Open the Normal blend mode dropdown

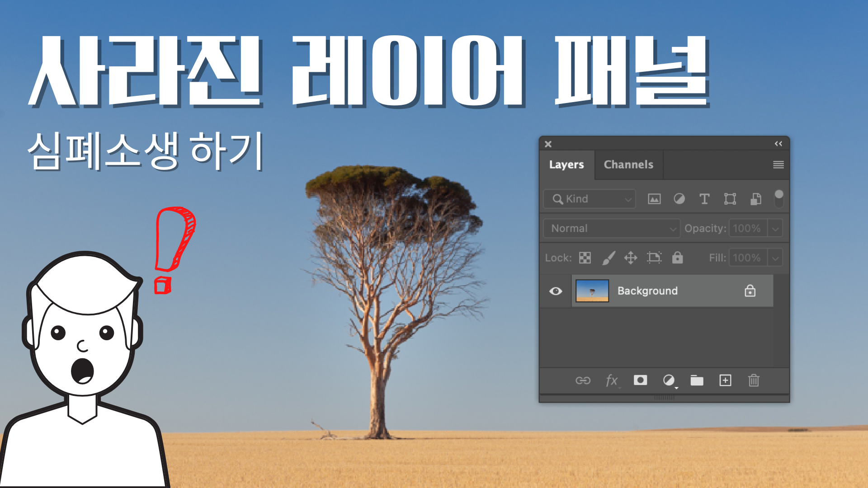(x=612, y=229)
